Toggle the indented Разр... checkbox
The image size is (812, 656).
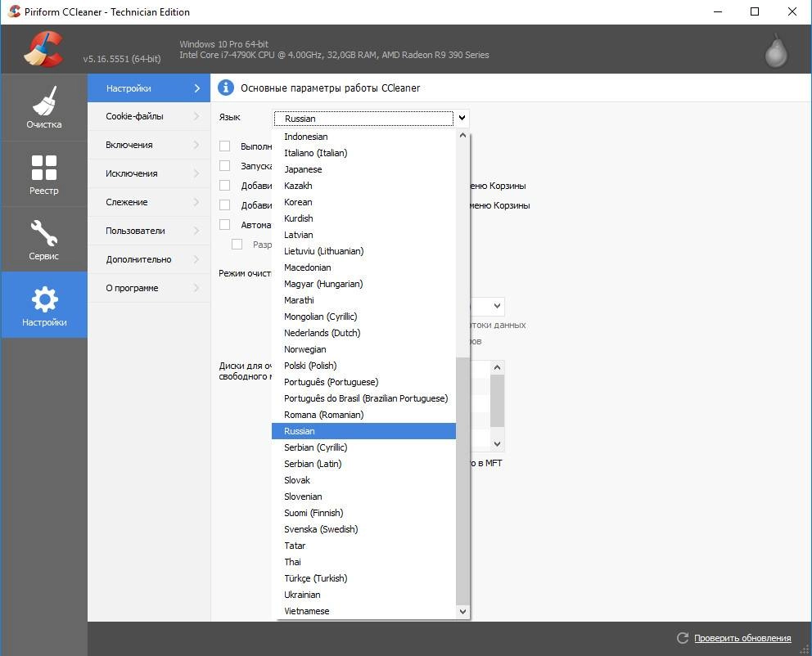click(237, 245)
